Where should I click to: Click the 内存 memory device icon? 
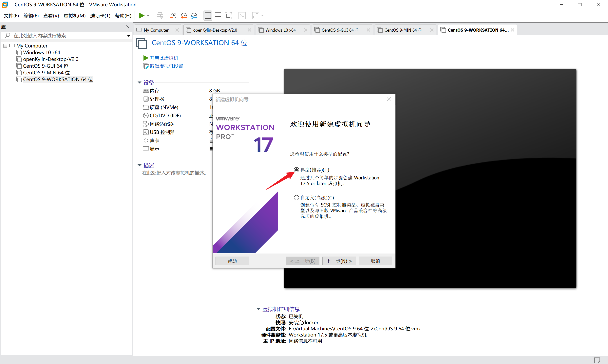146,91
